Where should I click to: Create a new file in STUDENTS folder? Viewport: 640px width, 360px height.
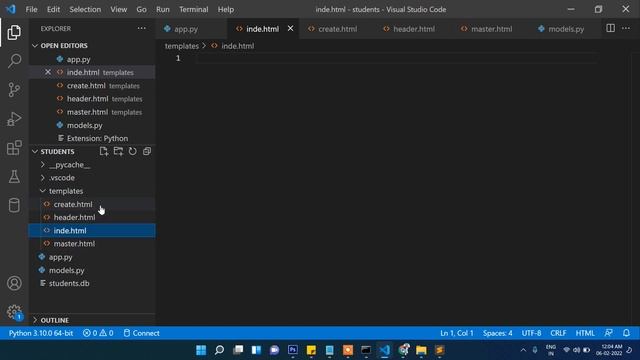[104, 151]
